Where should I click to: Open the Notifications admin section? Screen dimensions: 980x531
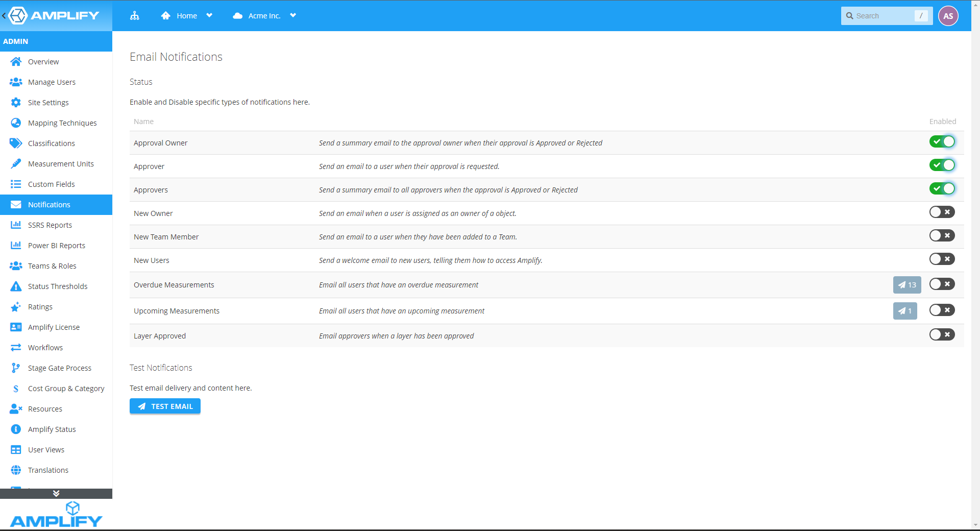(x=48, y=204)
